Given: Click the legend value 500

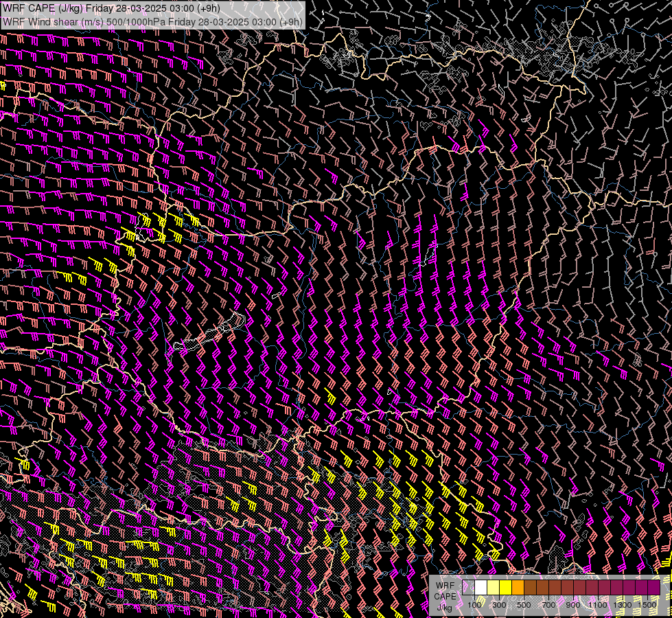Looking at the screenshot, I should pos(524,605).
